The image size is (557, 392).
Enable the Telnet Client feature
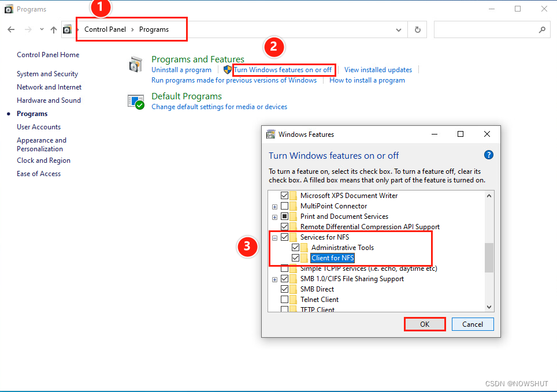[x=285, y=299]
